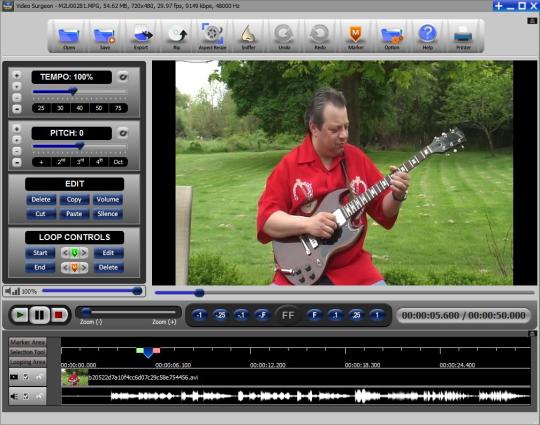Click the master volume slider handle
This screenshot has height=425, width=540.
137,291
